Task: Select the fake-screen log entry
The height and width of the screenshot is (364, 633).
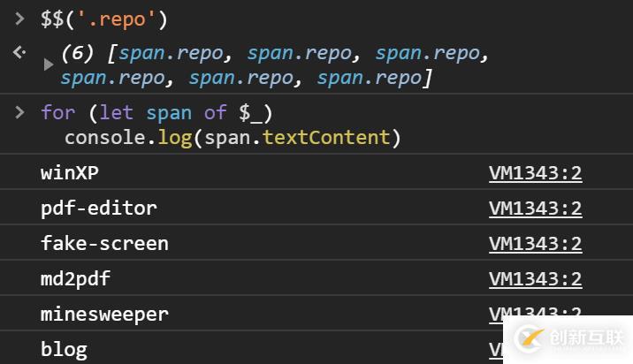Action: coord(104,244)
